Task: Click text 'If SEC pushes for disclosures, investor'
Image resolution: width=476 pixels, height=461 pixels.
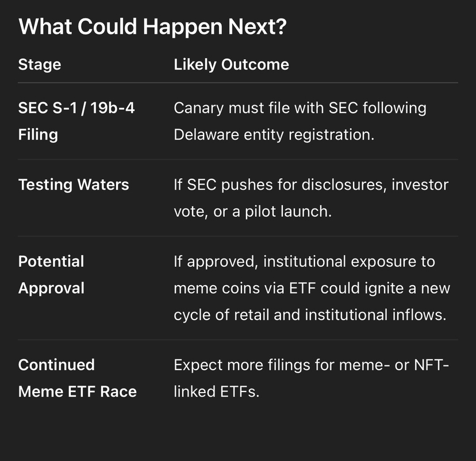Action: [x=311, y=185]
